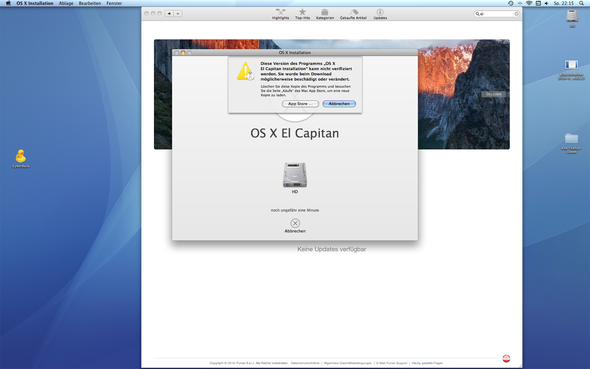Go forward with App Store forward arrow

pos(178,14)
